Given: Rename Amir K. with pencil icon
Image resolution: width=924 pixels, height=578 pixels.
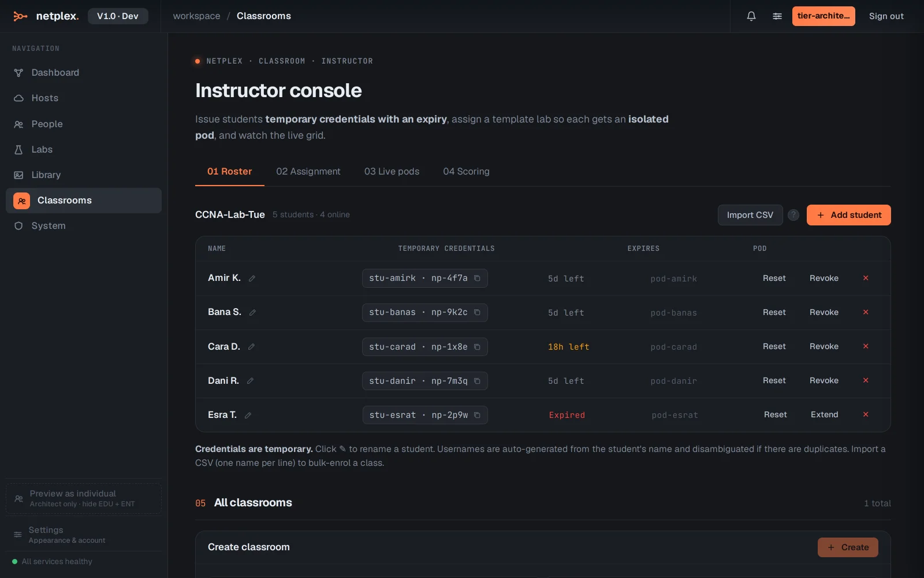Looking at the screenshot, I should 252,279.
